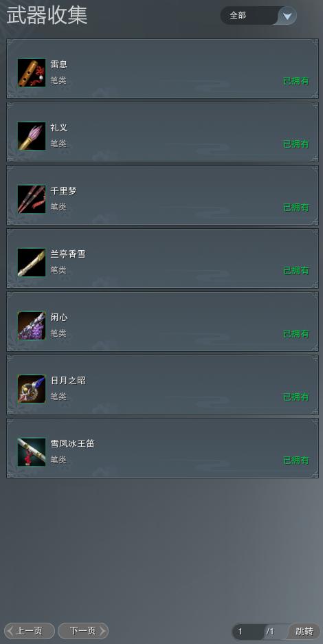Click 已拥有 status on 雪凤冰王笛 row
This screenshot has width=323, height=644.
[x=296, y=460]
